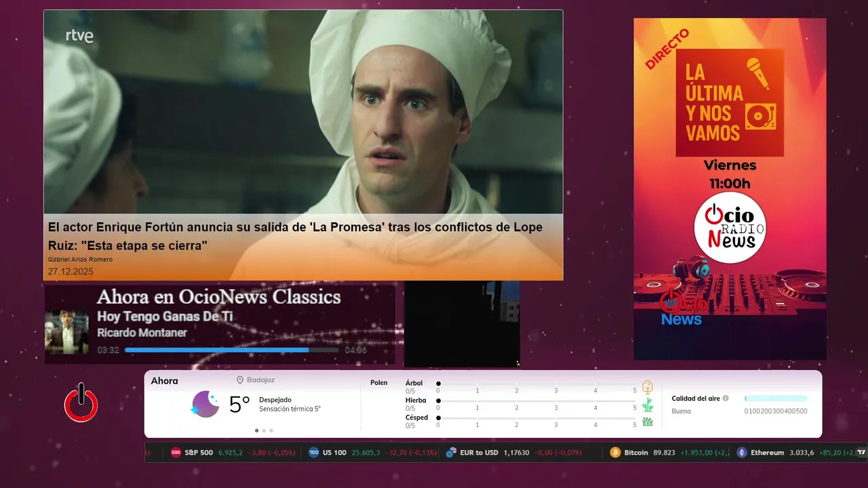
Task: Click the total duration 04:06
Action: tap(355, 350)
